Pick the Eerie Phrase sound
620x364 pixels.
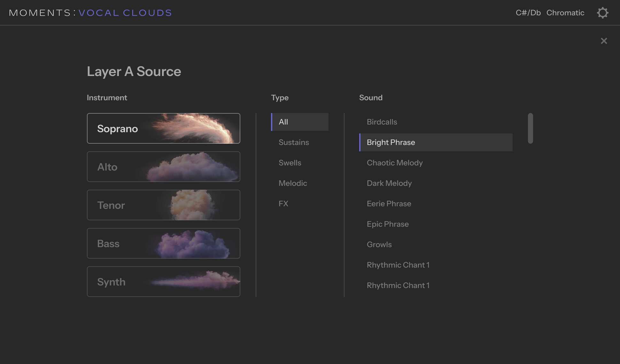point(389,204)
